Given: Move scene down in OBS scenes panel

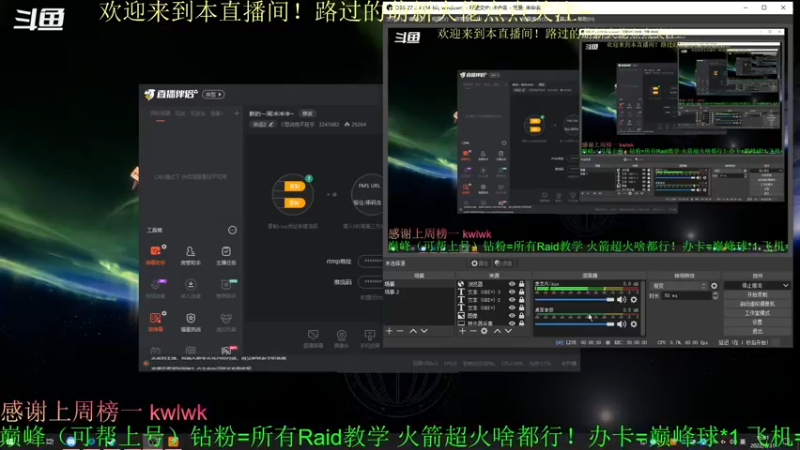Looking at the screenshot, I should tap(424, 331).
